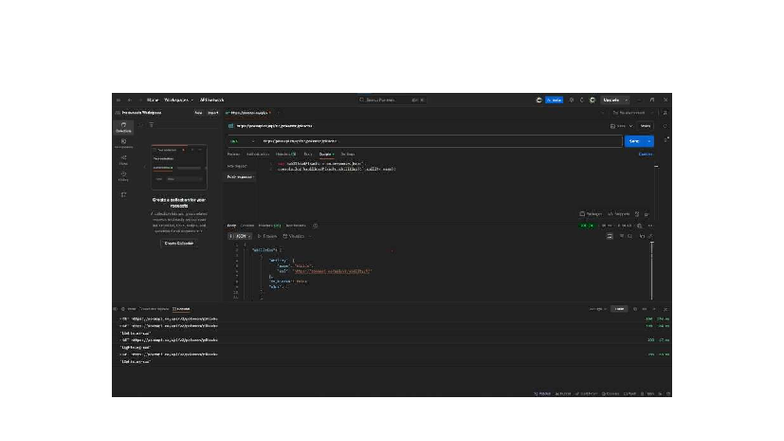Switch to the request Body tab
784x441 pixels.
[x=308, y=154]
